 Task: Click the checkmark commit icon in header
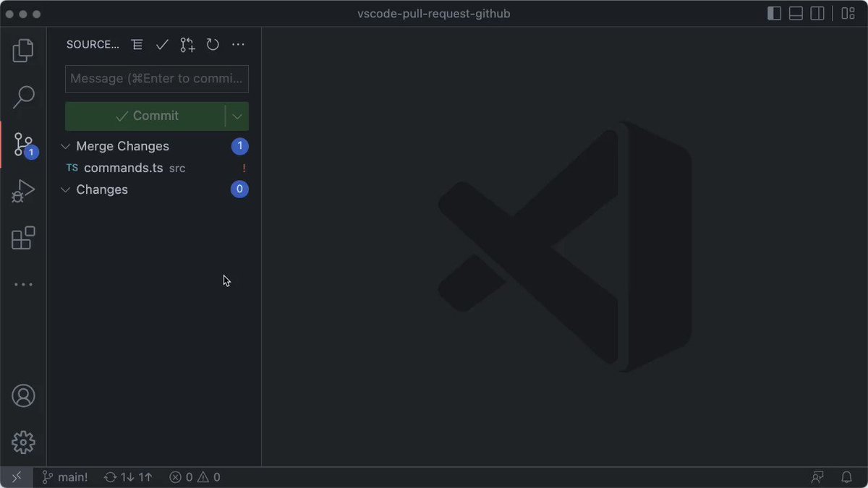162,45
